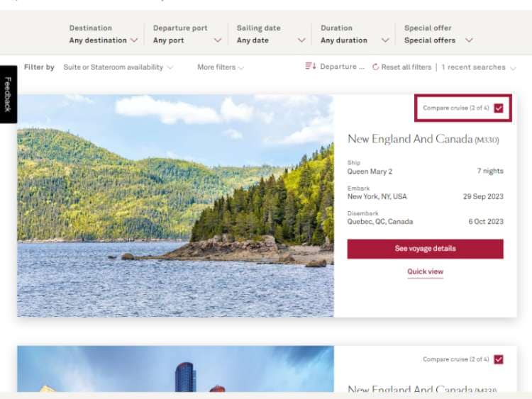
Task: Click the arrow next to recent searches
Action: click(x=513, y=68)
